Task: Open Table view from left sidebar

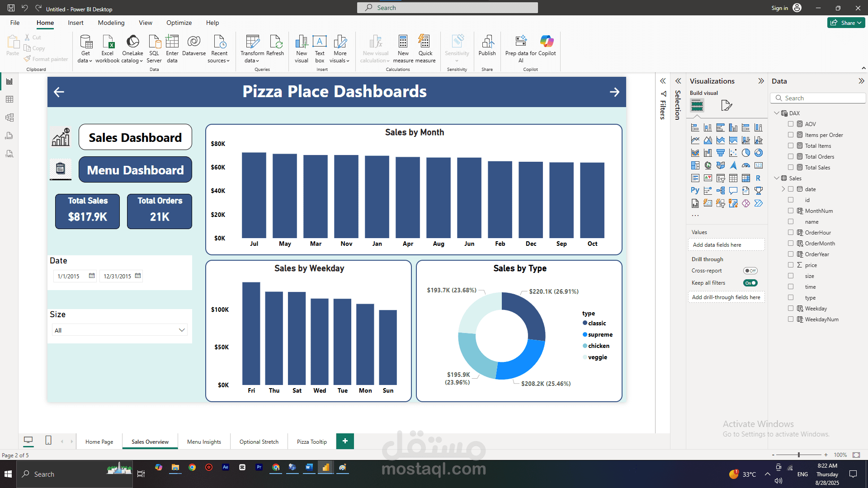Action: click(x=9, y=99)
